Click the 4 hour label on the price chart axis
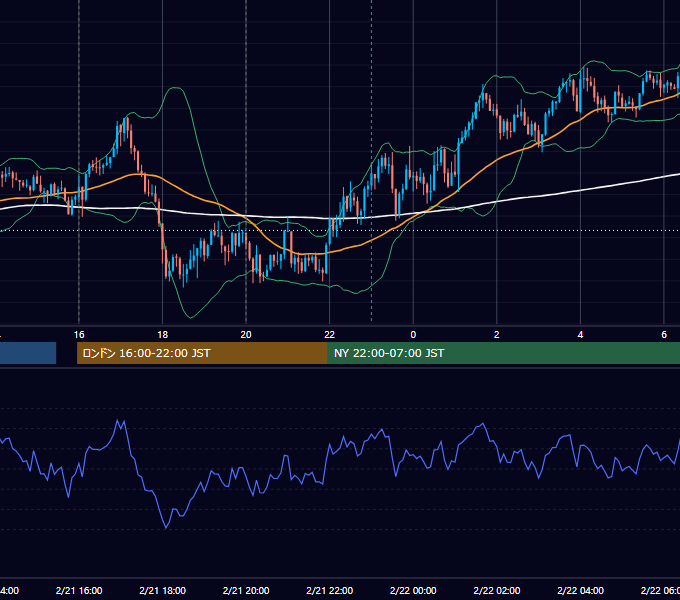 coord(580,335)
